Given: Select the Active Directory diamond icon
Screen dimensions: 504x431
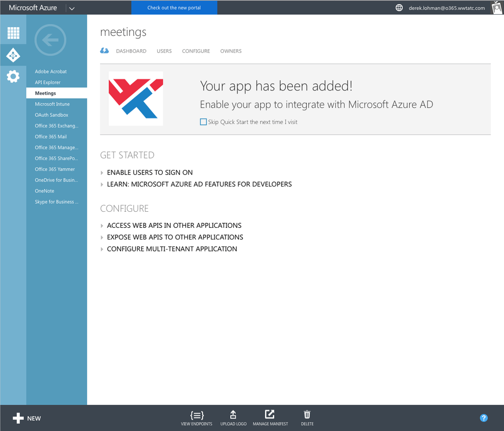Looking at the screenshot, I should pyautogui.click(x=13, y=55).
